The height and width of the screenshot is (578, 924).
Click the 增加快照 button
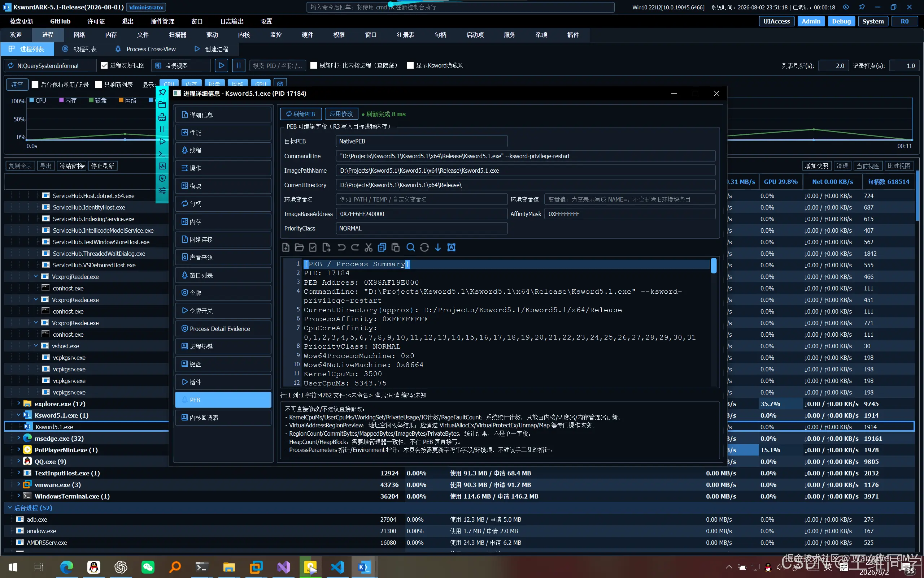pos(816,166)
